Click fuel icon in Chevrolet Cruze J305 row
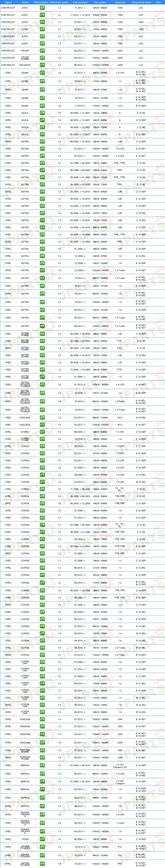Screen dimensions: 165x868 tap(42, 51)
